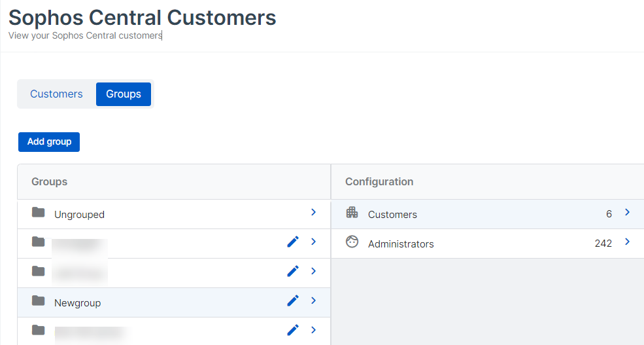Click the Ungrouped folder icon
Screen dimensions: 644x345
(39, 213)
